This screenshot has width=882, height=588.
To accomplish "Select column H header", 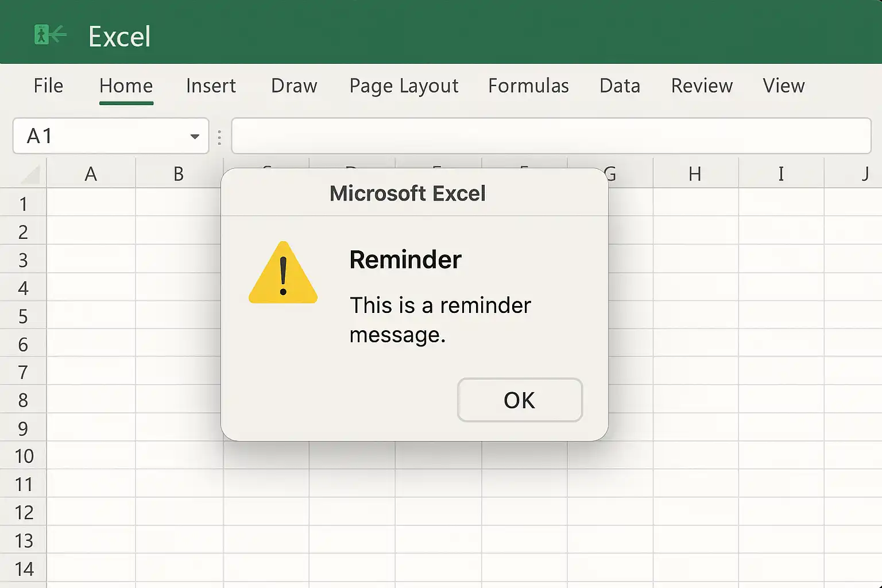I will [x=695, y=173].
